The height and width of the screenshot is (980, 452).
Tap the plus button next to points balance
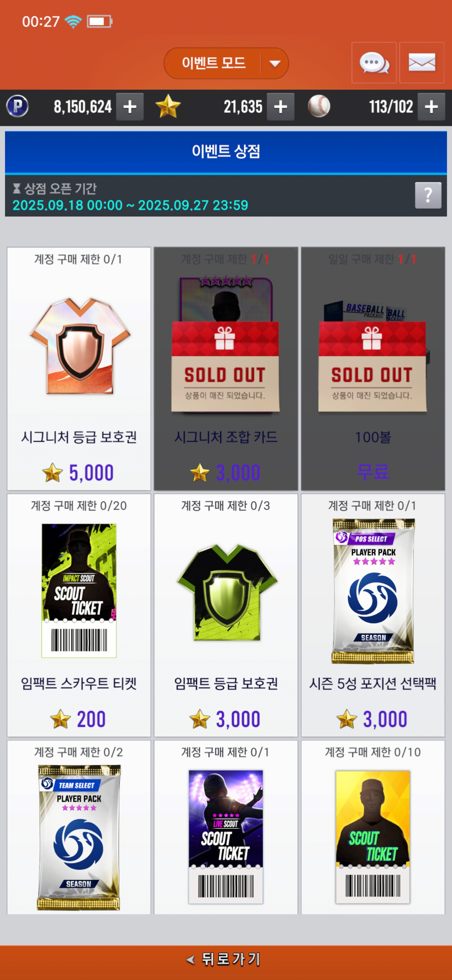130,107
